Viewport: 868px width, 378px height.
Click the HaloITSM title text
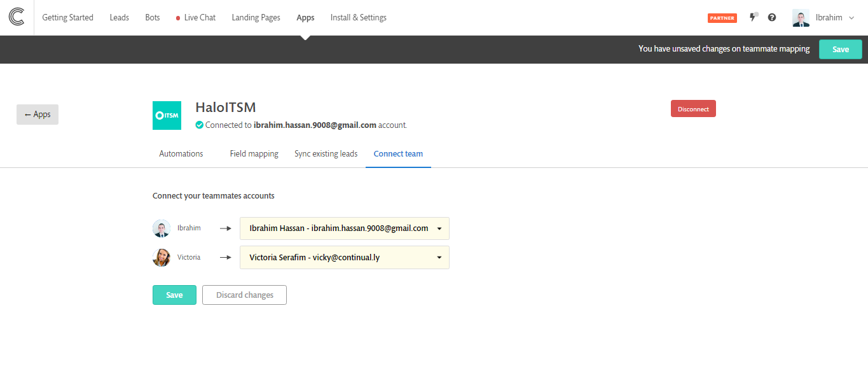pyautogui.click(x=226, y=108)
